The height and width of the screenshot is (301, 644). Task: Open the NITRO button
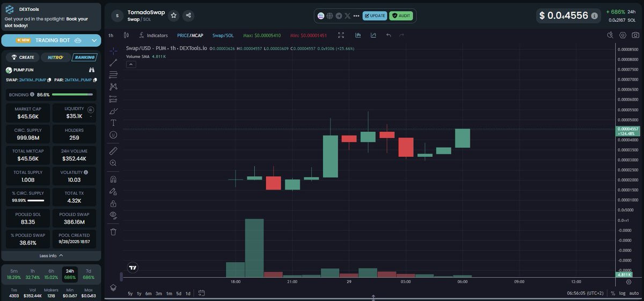click(55, 57)
